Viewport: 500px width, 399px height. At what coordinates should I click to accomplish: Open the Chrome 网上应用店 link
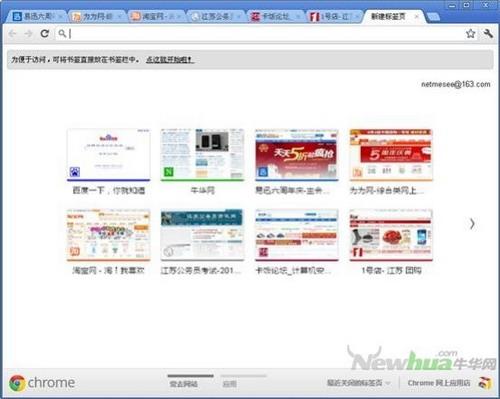tap(439, 383)
